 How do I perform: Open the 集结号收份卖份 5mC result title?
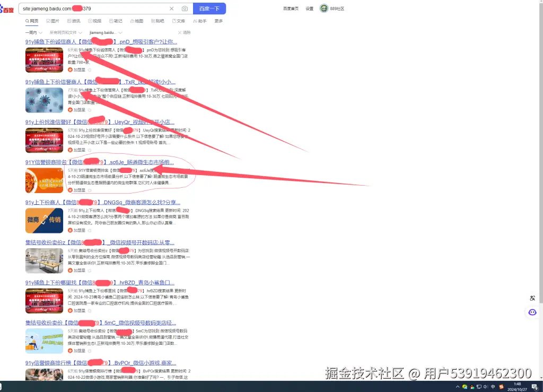point(101,323)
